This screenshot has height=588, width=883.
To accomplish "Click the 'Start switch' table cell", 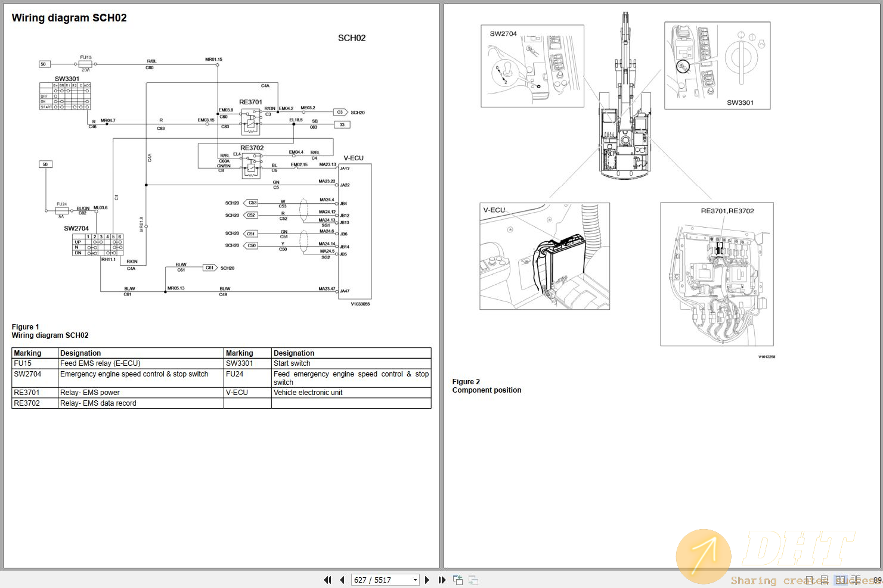I will click(x=351, y=363).
